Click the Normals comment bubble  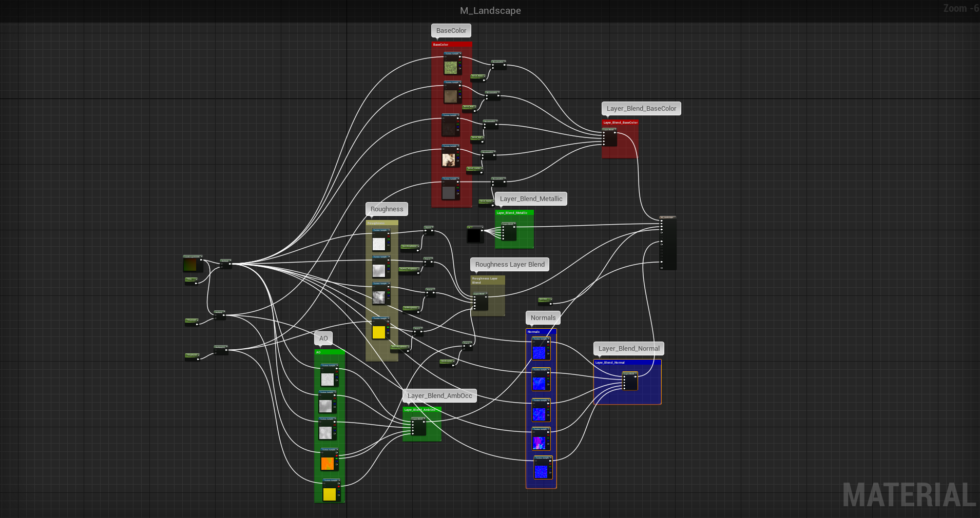pyautogui.click(x=543, y=318)
